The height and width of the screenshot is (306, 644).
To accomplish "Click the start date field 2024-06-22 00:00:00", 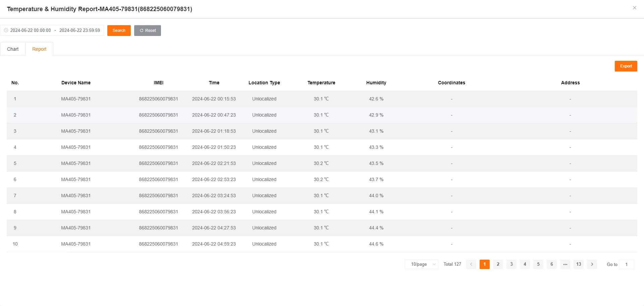I will click(31, 30).
